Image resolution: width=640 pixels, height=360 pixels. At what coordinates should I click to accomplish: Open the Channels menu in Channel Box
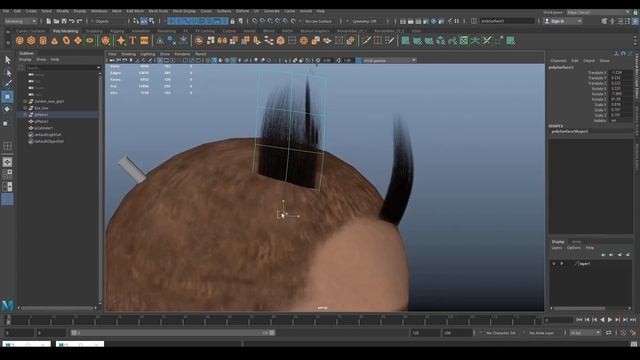pos(558,61)
